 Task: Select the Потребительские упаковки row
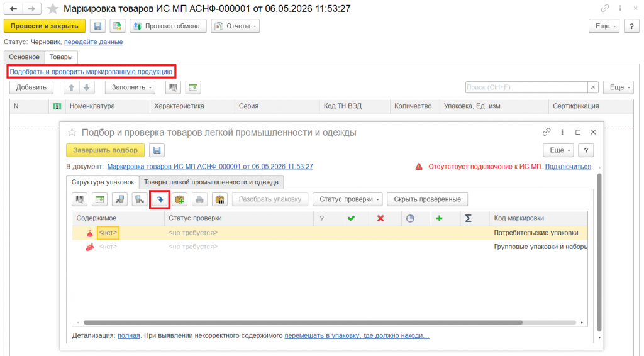tap(330, 233)
